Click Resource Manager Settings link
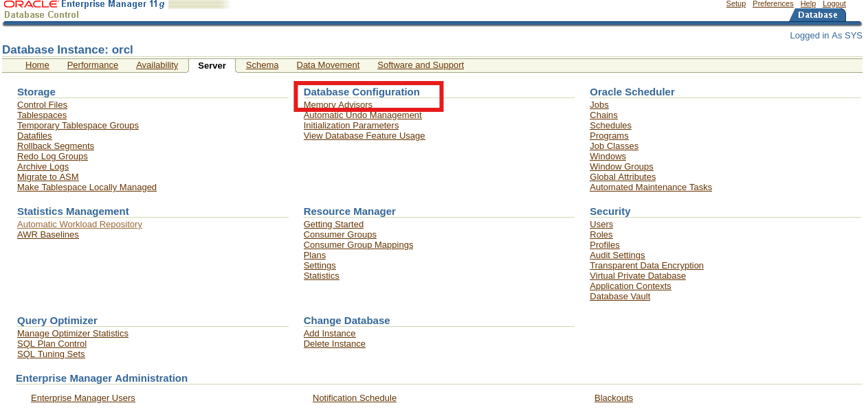This screenshot has width=868, height=414. click(x=320, y=266)
